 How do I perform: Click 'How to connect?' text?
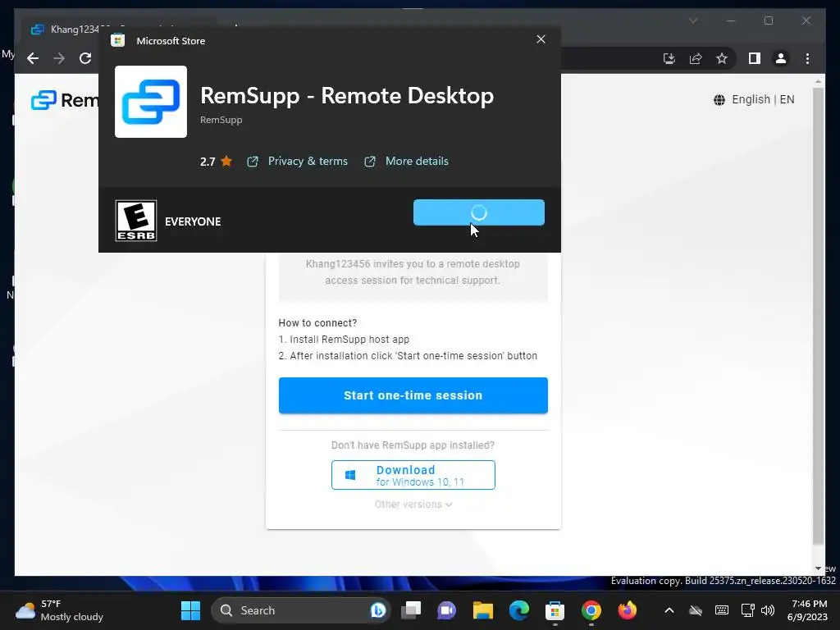[317, 323]
